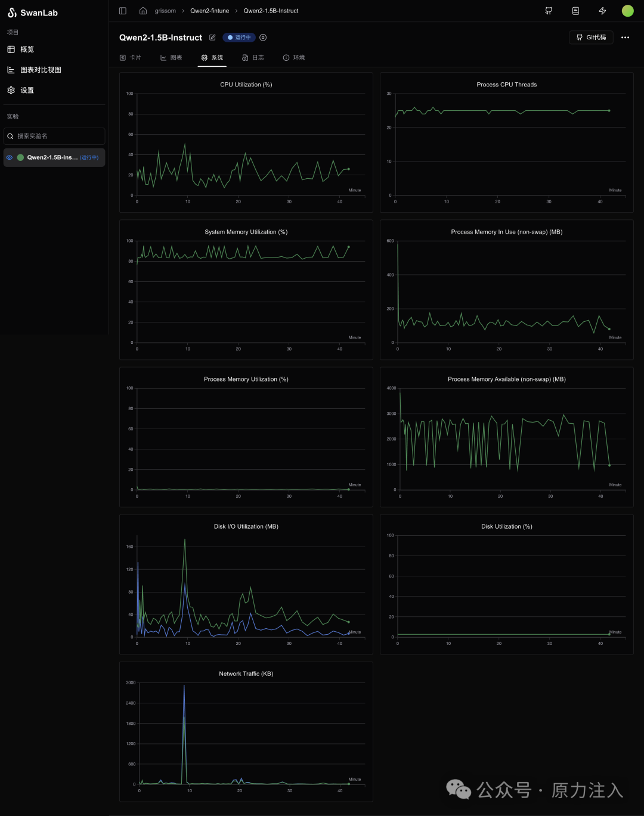Click the lightning bolt icon
This screenshot has width=644, height=816.
click(x=602, y=11)
